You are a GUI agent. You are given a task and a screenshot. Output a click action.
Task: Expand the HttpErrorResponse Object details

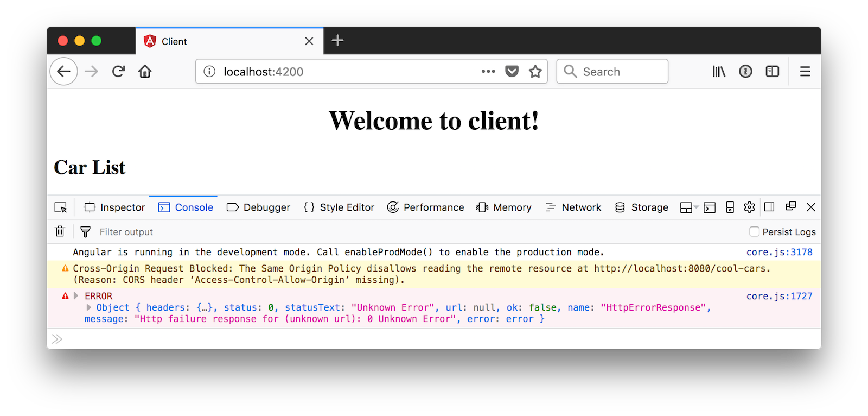(x=89, y=307)
